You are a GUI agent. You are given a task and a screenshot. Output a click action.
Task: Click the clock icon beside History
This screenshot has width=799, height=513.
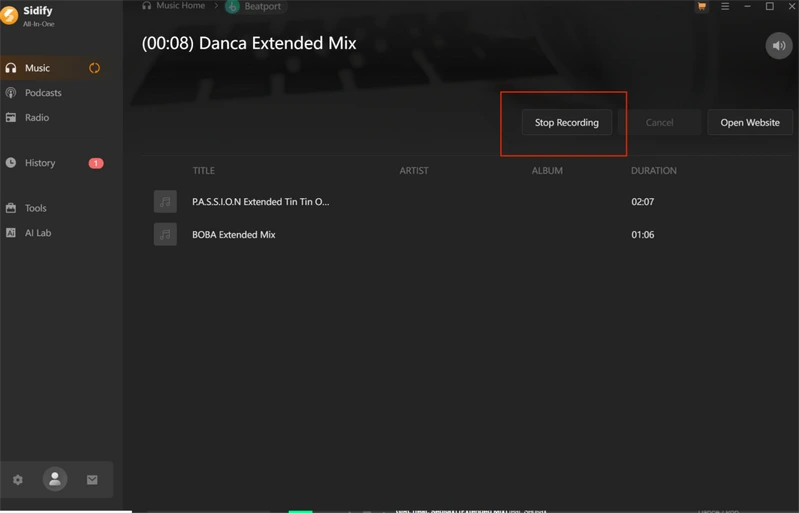click(11, 163)
